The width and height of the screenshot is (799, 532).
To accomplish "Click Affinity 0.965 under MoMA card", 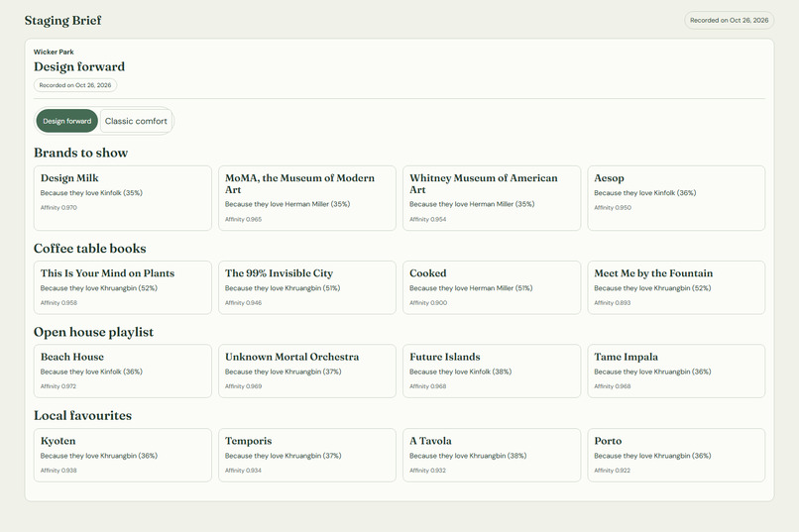I will pyautogui.click(x=243, y=219).
